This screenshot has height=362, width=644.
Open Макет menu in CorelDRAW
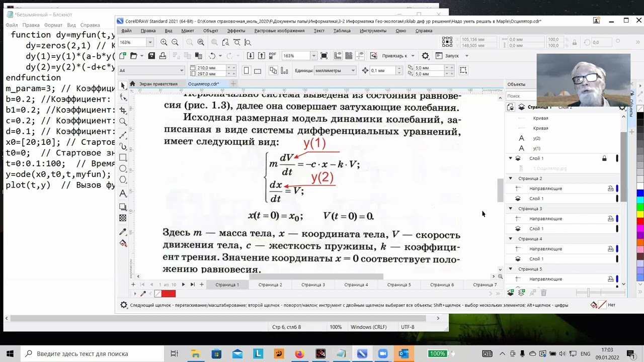188,31
